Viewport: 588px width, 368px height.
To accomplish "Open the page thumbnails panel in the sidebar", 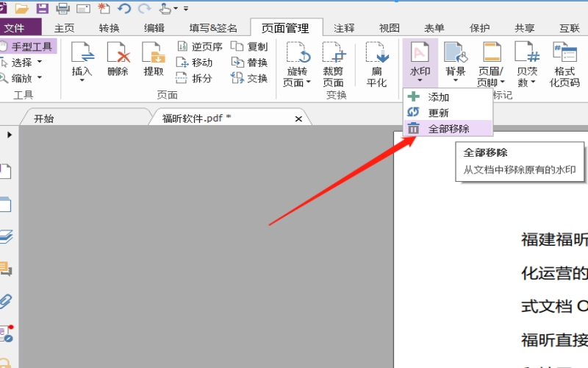I will pos(5,205).
